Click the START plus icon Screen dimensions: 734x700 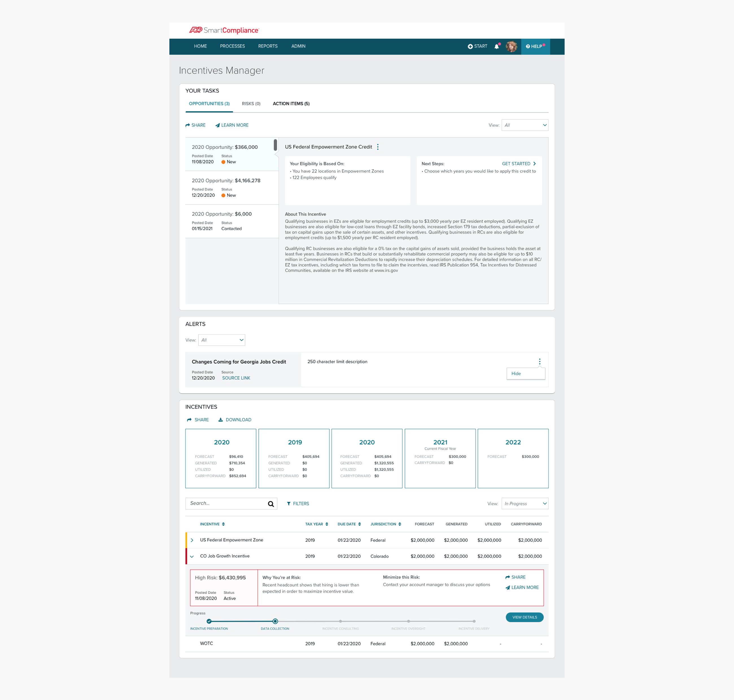pyautogui.click(x=470, y=47)
